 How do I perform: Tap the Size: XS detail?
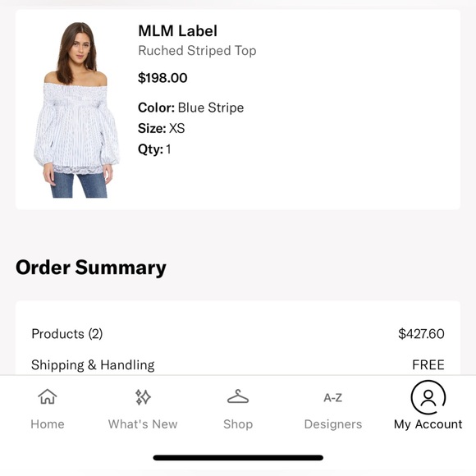[161, 128]
